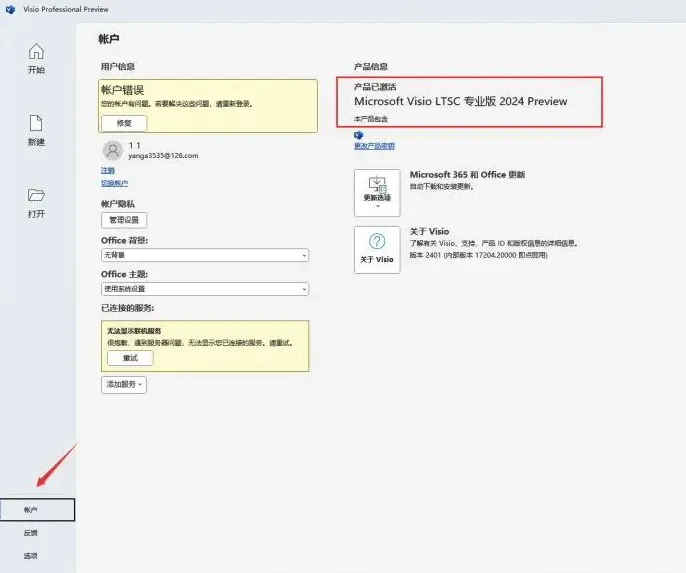Click the 帐户错误 heading text

click(122, 90)
